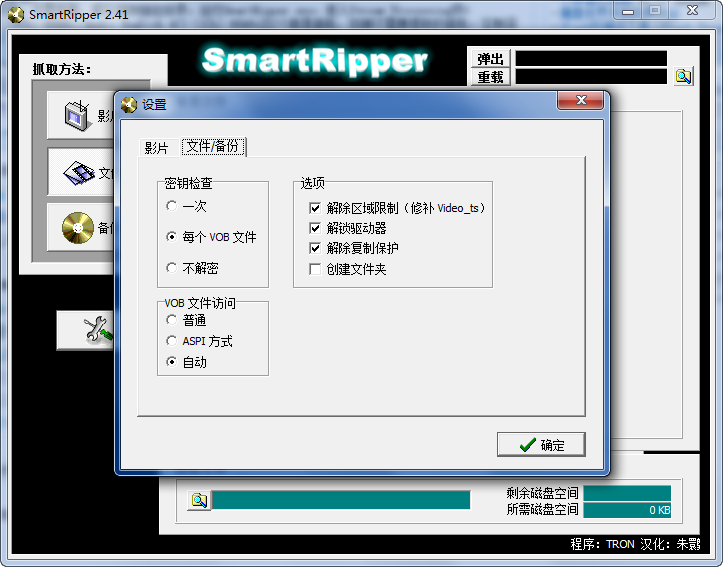The width and height of the screenshot is (723, 567).
Task: Open settings via the wrench icon
Action: coord(97,330)
